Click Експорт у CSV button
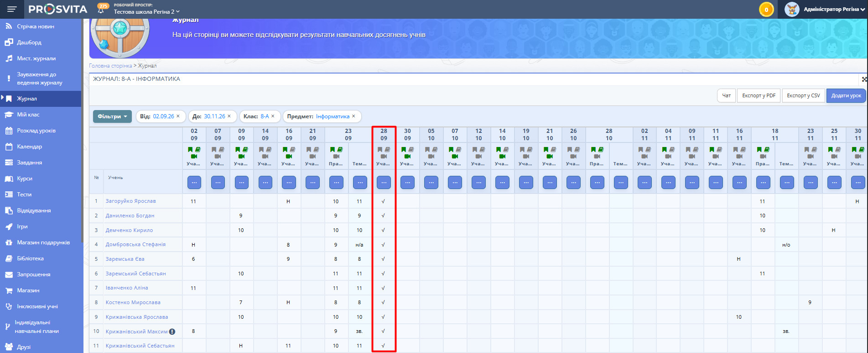The image size is (868, 353). pyautogui.click(x=803, y=95)
